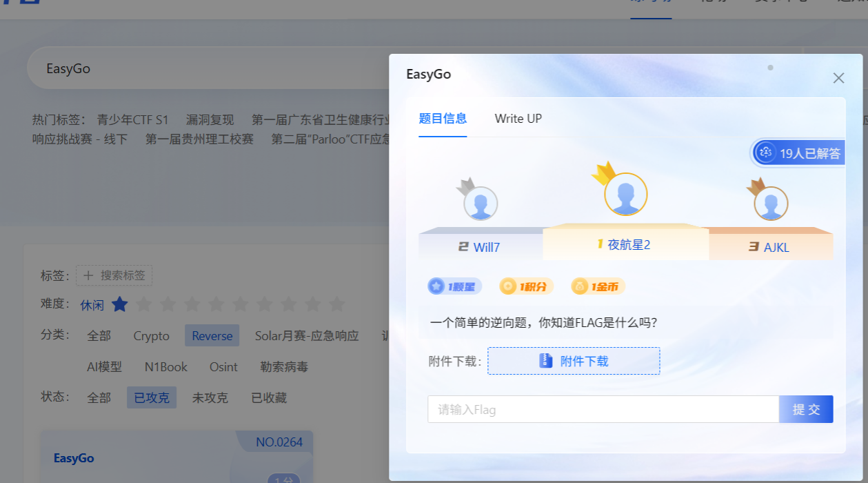Image resolution: width=868 pixels, height=483 pixels.
Task: Open the 搜索标签 tag search
Action: [x=114, y=275]
